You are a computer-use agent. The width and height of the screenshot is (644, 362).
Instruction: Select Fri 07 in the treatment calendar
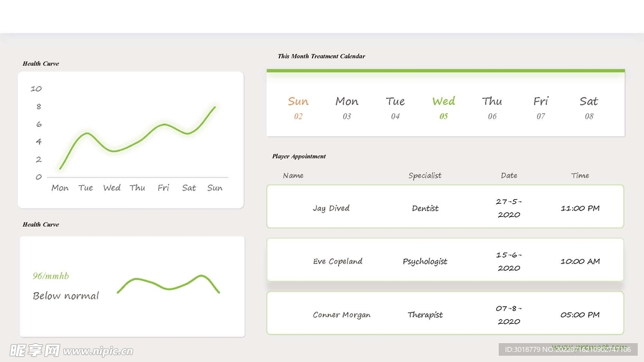click(x=540, y=108)
